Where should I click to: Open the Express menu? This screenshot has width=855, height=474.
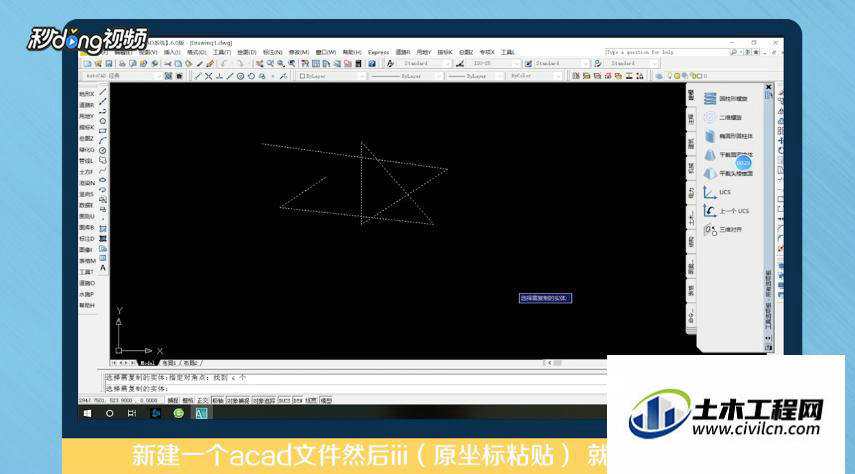pyautogui.click(x=378, y=52)
